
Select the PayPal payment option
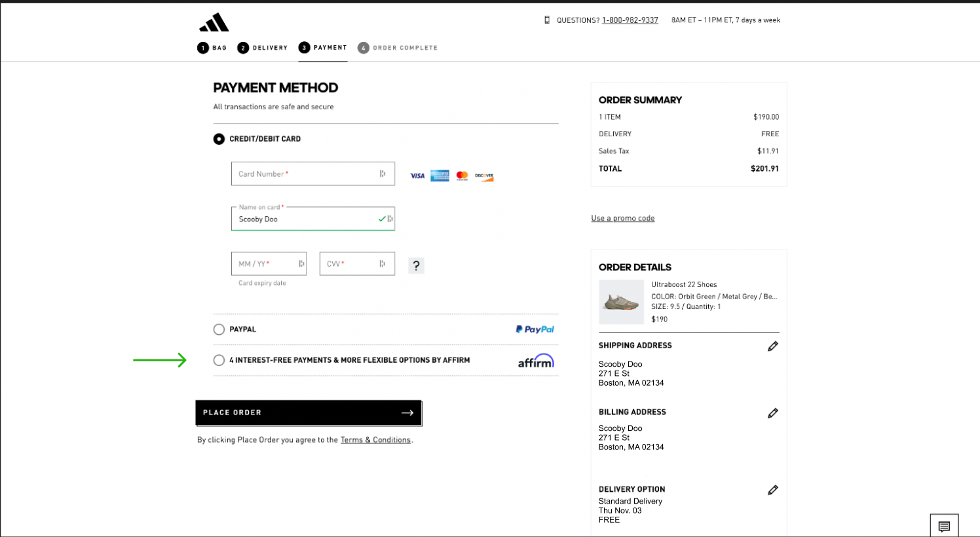click(219, 329)
